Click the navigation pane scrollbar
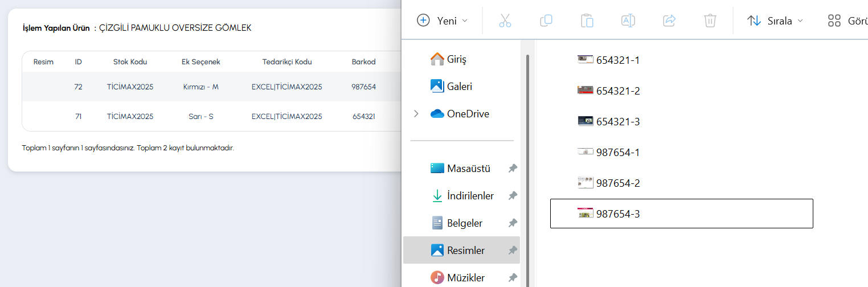The height and width of the screenshot is (287, 868). pyautogui.click(x=527, y=171)
